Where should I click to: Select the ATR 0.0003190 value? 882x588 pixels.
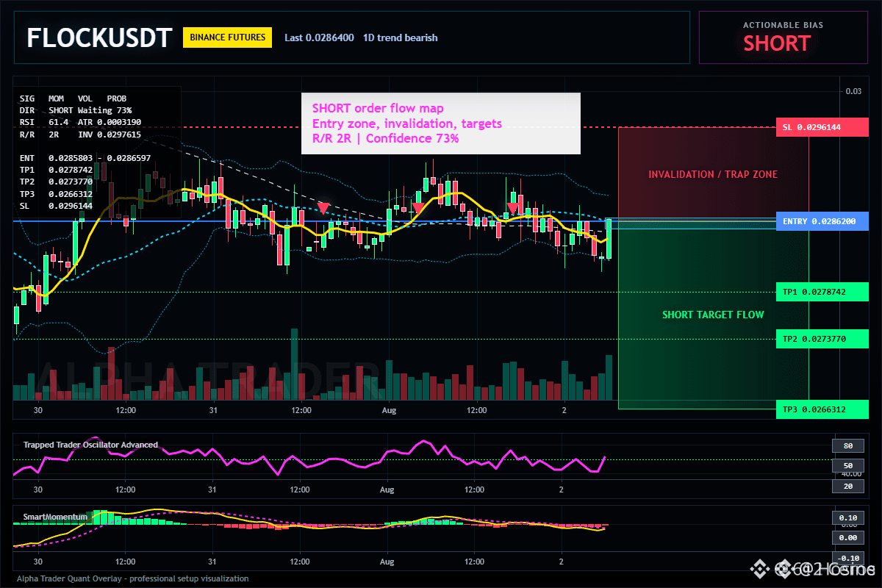[110, 122]
